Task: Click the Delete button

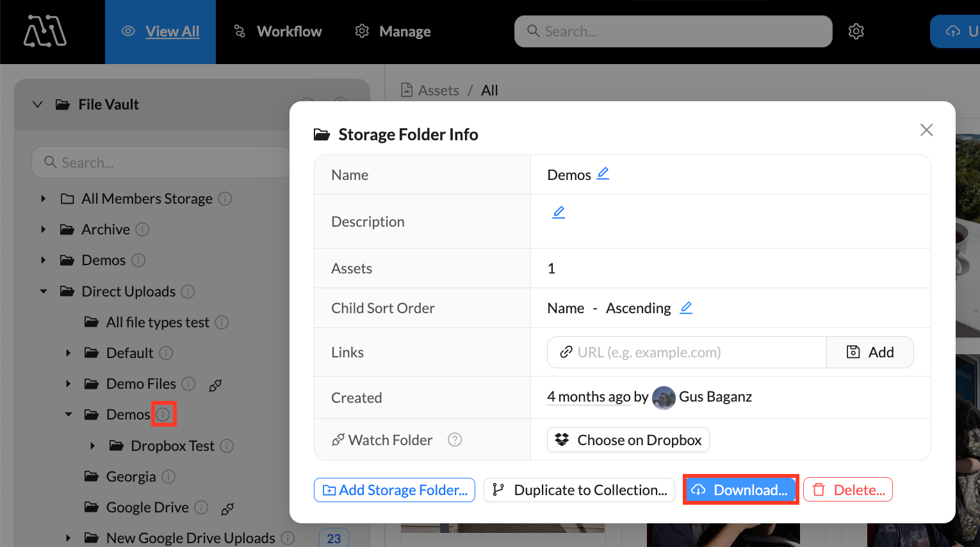Action: (848, 490)
